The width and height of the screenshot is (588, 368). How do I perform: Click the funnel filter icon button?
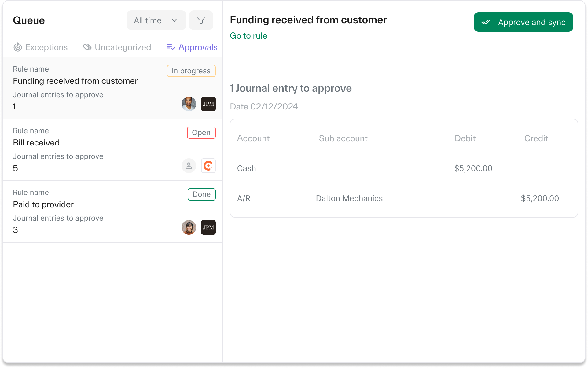201,20
